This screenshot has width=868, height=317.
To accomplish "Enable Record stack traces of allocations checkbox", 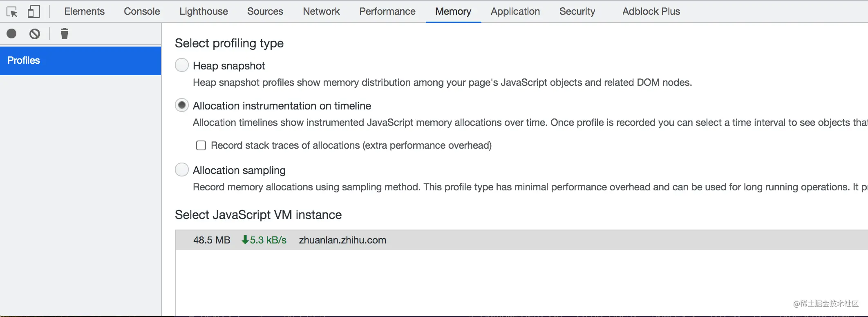I will coord(201,145).
